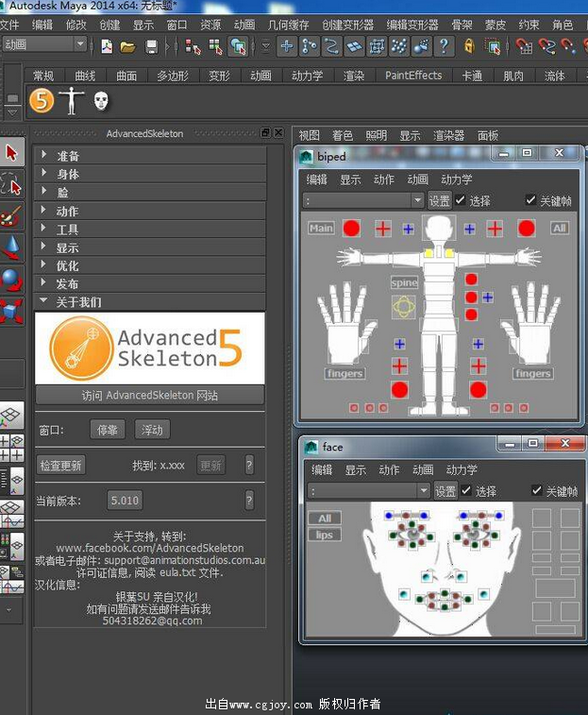Viewport: 588px width, 715px height.
Task: Open a scene with the folder icon
Action: click(x=128, y=46)
